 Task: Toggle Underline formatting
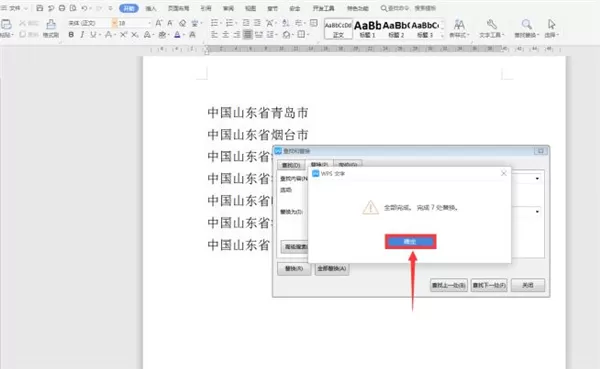click(x=93, y=35)
